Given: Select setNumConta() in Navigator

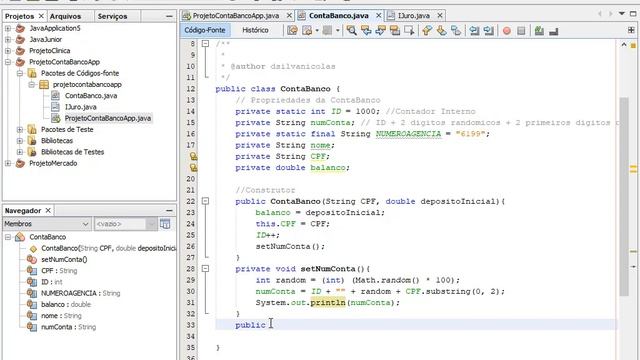Looking at the screenshot, I should click(x=64, y=260).
